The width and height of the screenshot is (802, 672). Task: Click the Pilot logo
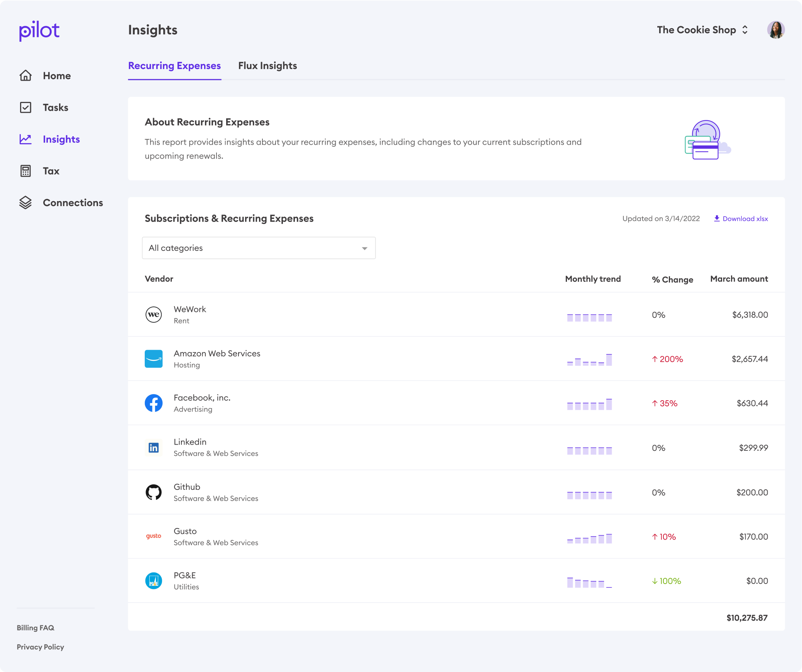pos(39,30)
